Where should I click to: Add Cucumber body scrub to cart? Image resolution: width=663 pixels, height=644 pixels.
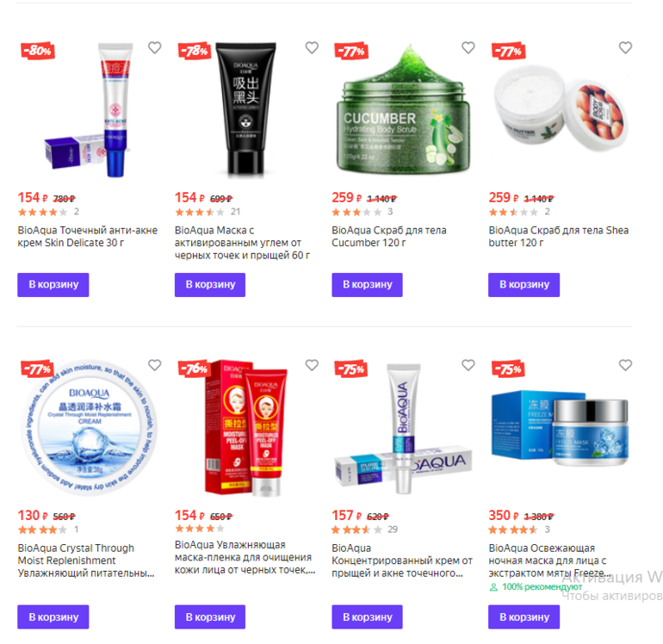(x=367, y=285)
